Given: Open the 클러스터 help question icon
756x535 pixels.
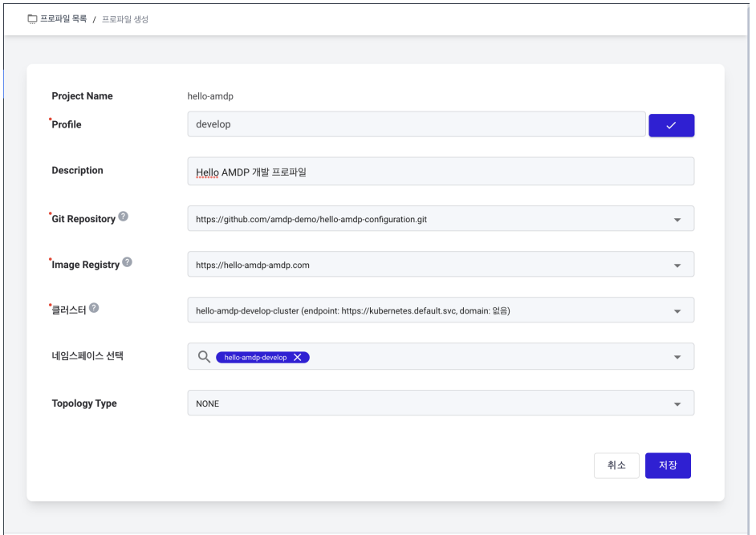Looking at the screenshot, I should [x=94, y=307].
